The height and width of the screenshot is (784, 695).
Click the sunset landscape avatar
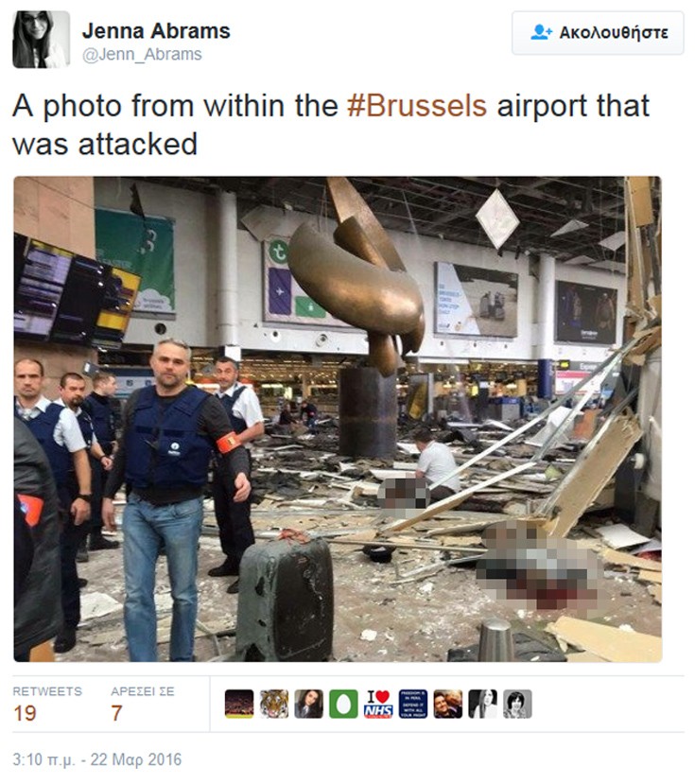[239, 704]
